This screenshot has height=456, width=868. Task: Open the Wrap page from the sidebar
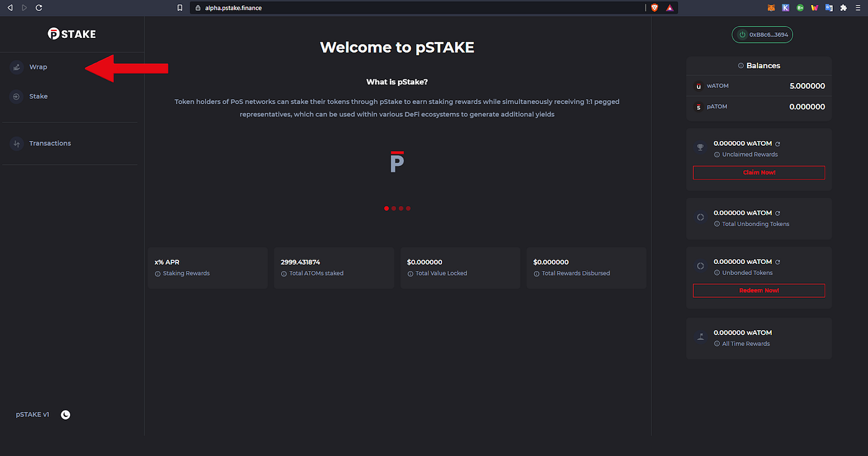pos(38,67)
